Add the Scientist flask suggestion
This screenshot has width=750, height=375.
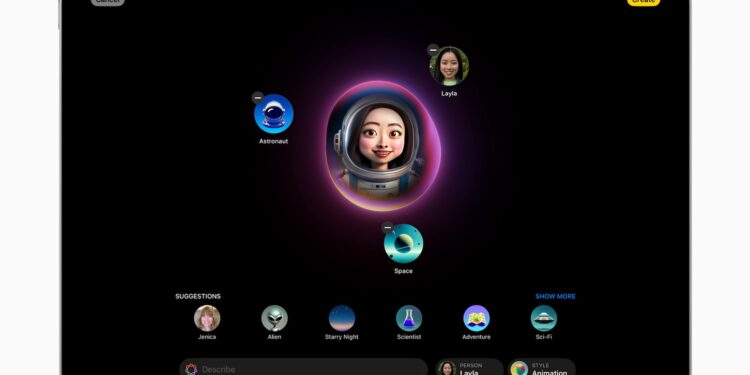click(409, 318)
